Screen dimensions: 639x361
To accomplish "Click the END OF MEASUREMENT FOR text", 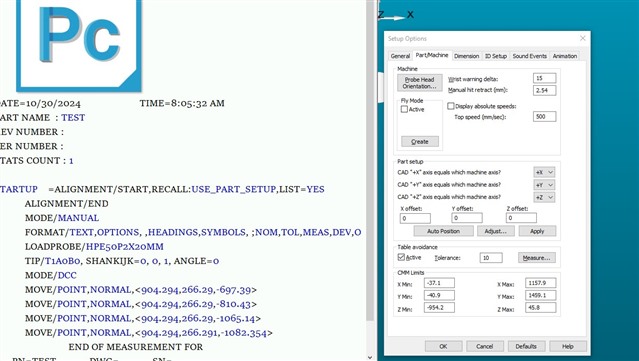I will (136, 347).
